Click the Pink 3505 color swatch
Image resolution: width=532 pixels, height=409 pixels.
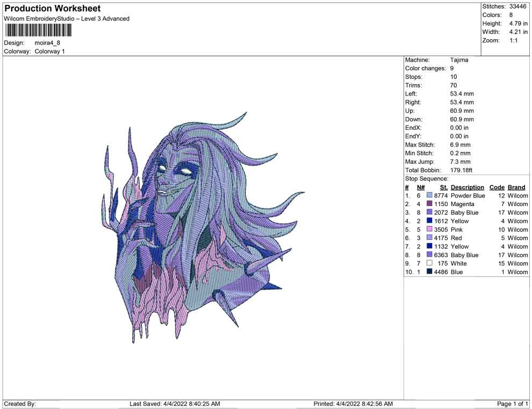tap(429, 230)
